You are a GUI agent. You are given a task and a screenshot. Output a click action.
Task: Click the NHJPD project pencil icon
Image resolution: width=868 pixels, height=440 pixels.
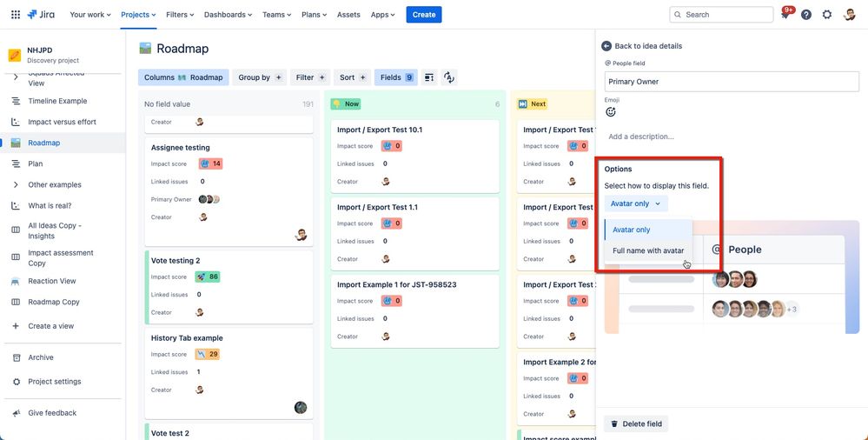click(x=15, y=55)
